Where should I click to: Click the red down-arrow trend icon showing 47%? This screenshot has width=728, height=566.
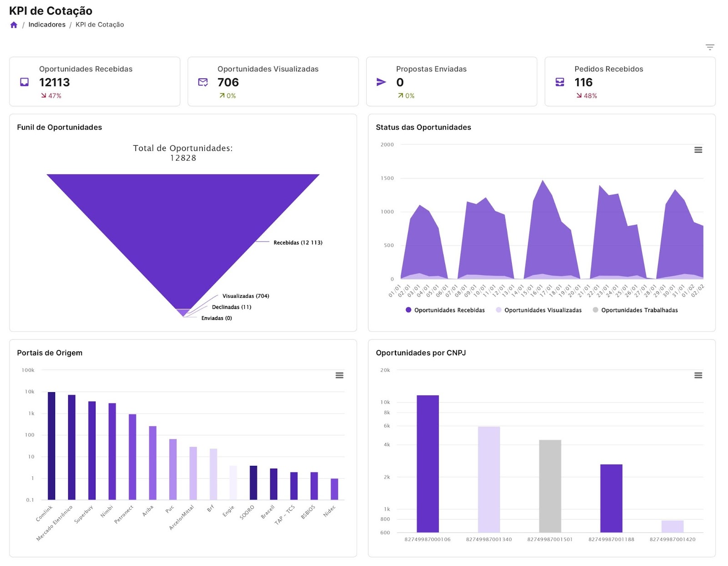[x=44, y=96]
